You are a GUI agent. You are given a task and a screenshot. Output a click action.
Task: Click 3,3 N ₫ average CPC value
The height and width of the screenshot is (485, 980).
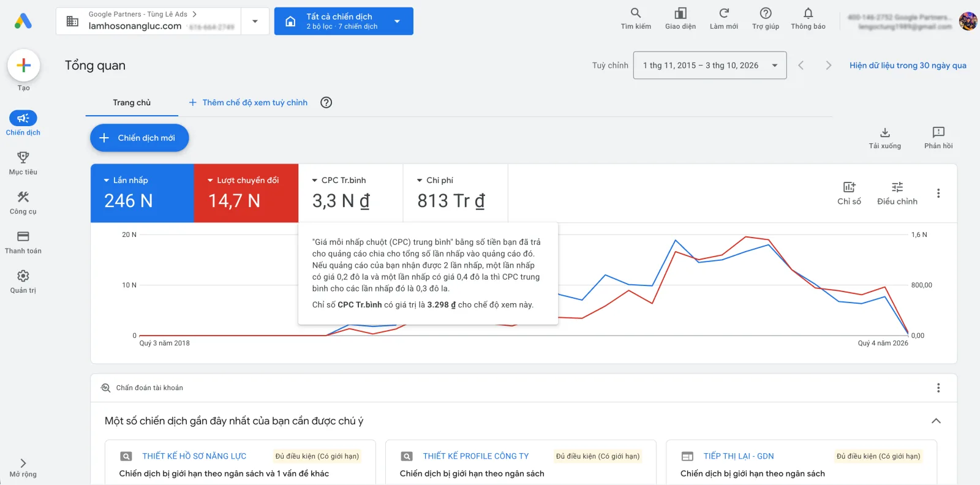click(x=341, y=201)
